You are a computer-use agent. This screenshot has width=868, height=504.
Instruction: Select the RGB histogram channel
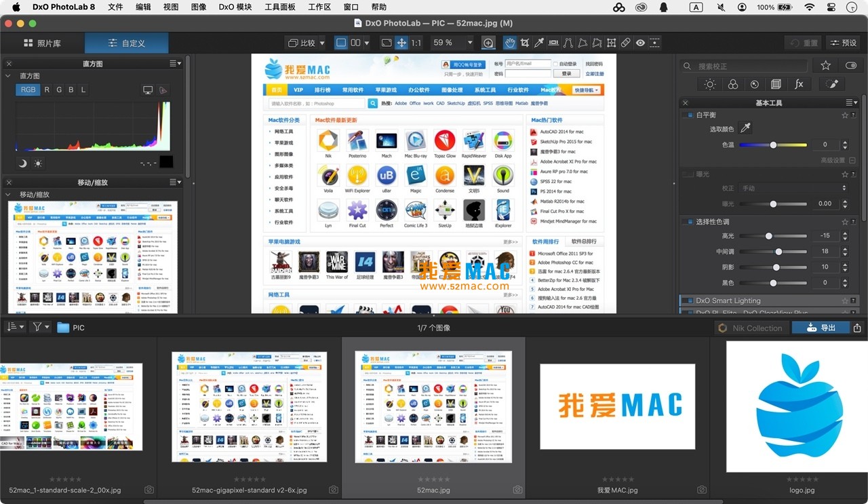pyautogui.click(x=28, y=90)
